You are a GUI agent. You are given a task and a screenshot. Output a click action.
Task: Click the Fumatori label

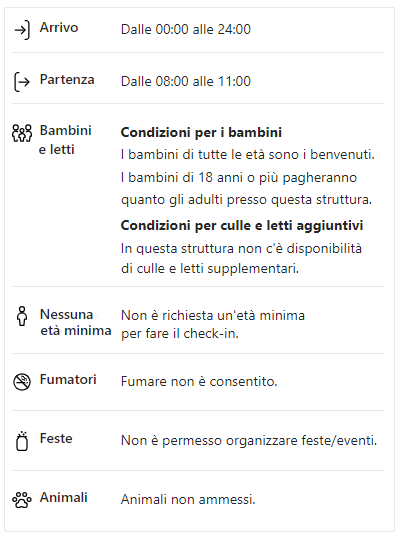point(68,379)
